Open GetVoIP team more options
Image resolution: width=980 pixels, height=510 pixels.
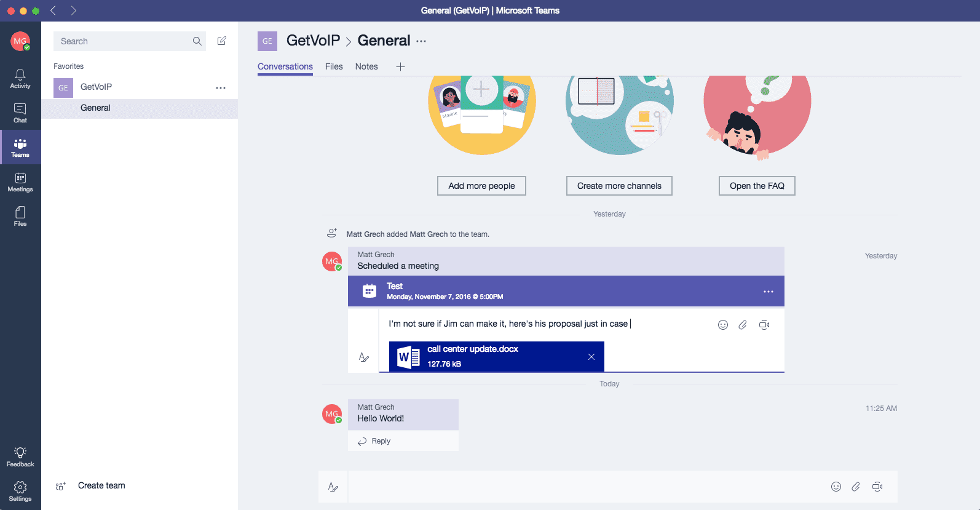point(221,88)
